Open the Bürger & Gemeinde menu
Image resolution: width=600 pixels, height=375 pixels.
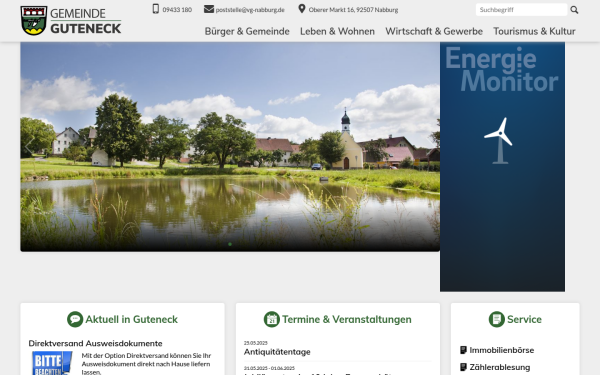coord(247,31)
